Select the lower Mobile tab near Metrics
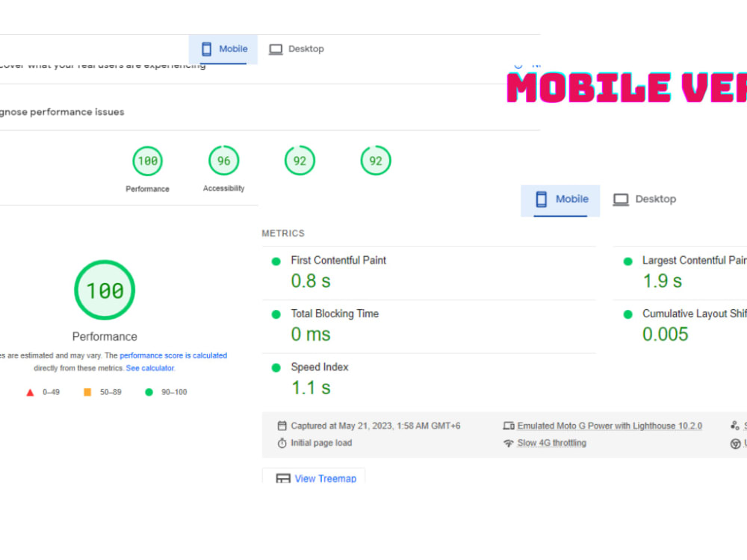 (x=560, y=199)
